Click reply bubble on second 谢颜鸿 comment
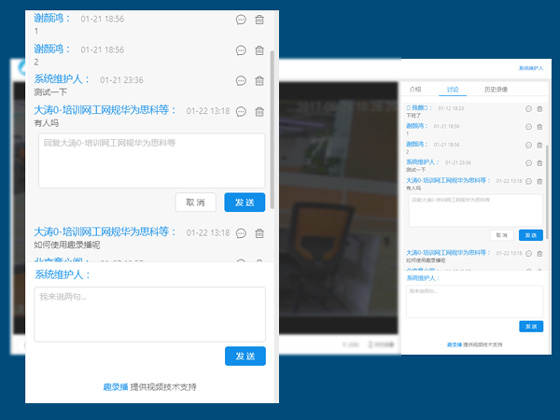This screenshot has width=560, height=420. coord(241,50)
